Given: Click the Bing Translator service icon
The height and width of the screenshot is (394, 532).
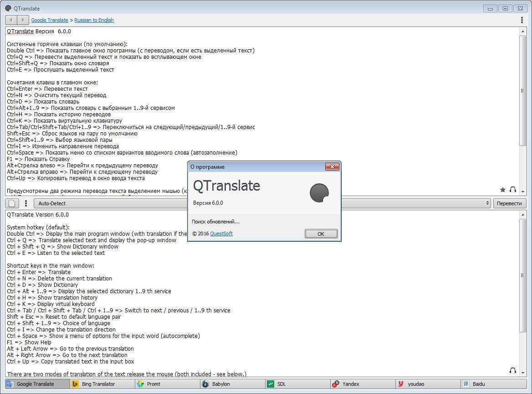Looking at the screenshot, I should (x=75, y=384).
